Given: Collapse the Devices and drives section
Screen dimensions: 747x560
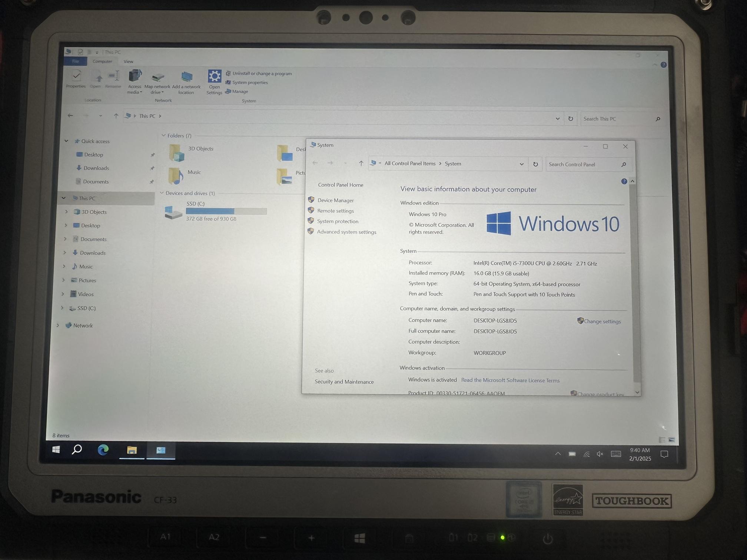Looking at the screenshot, I should point(162,193).
